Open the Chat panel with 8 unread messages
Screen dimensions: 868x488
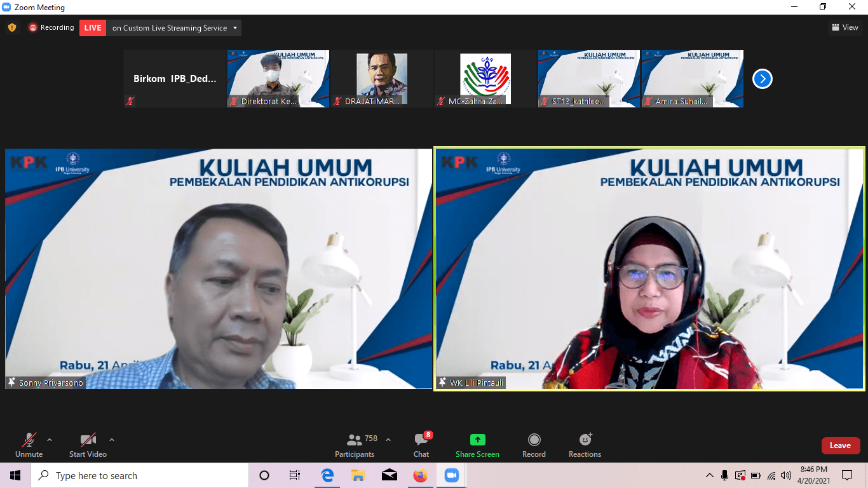[x=421, y=445]
